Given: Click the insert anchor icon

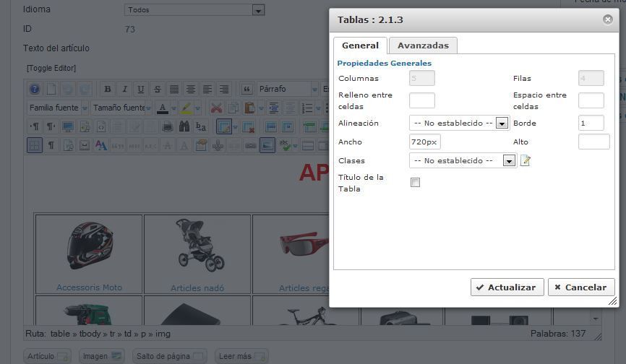Looking at the screenshot, I should (218, 145).
